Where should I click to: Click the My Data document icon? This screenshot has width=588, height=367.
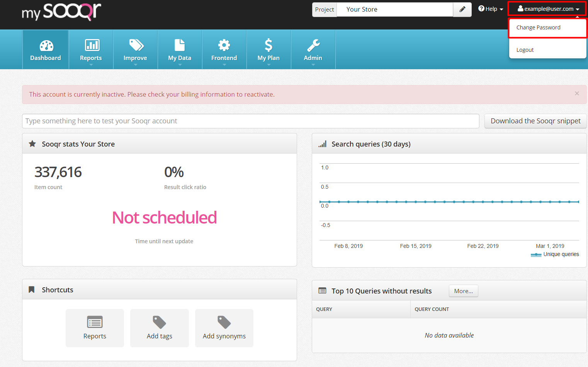tap(180, 45)
